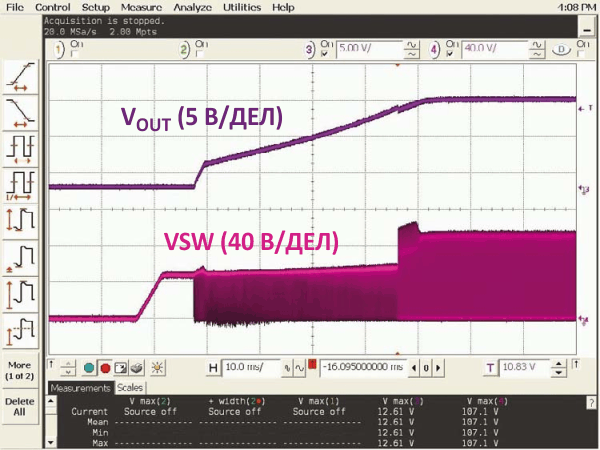
Task: Reset horizontal position with the 0 button
Action: [426, 368]
